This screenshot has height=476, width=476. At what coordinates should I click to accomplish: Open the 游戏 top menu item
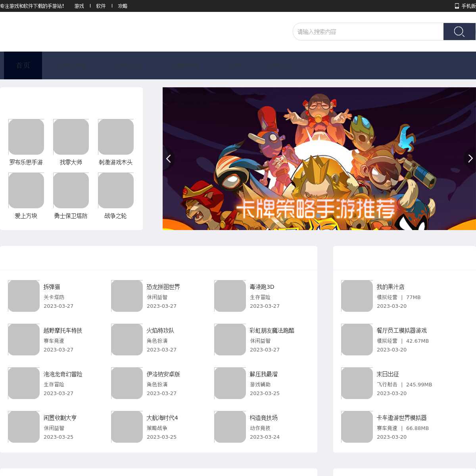[79, 6]
